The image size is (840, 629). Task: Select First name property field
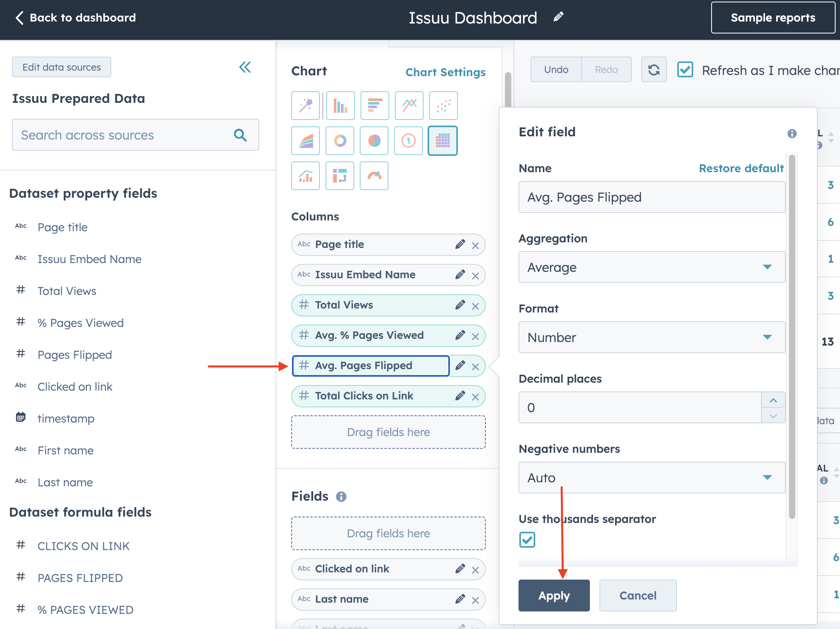[x=65, y=450]
